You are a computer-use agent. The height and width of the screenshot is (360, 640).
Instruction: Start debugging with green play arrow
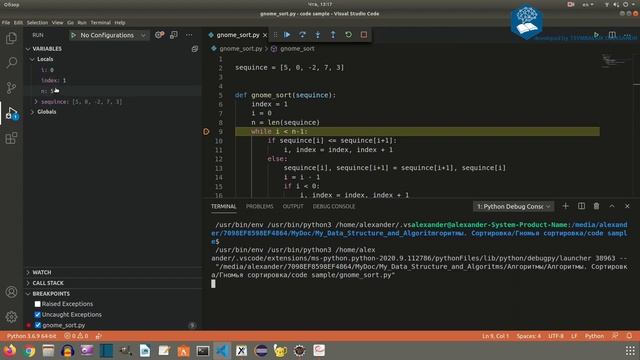coord(73,36)
